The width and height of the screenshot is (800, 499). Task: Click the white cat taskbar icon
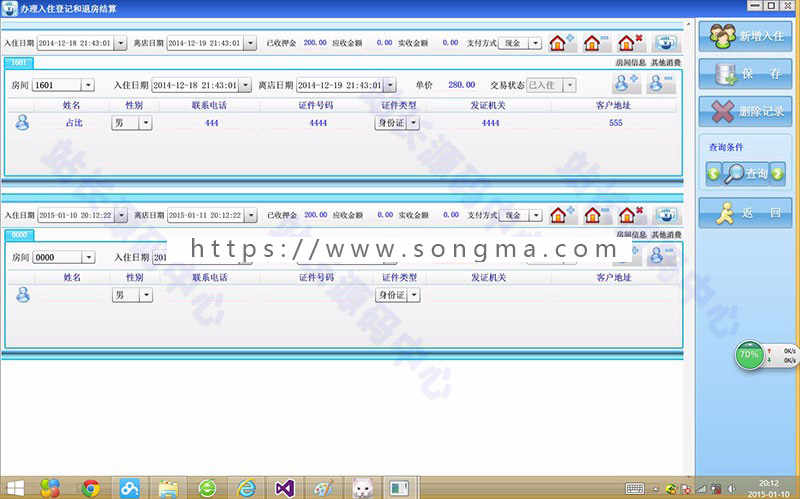(x=363, y=488)
